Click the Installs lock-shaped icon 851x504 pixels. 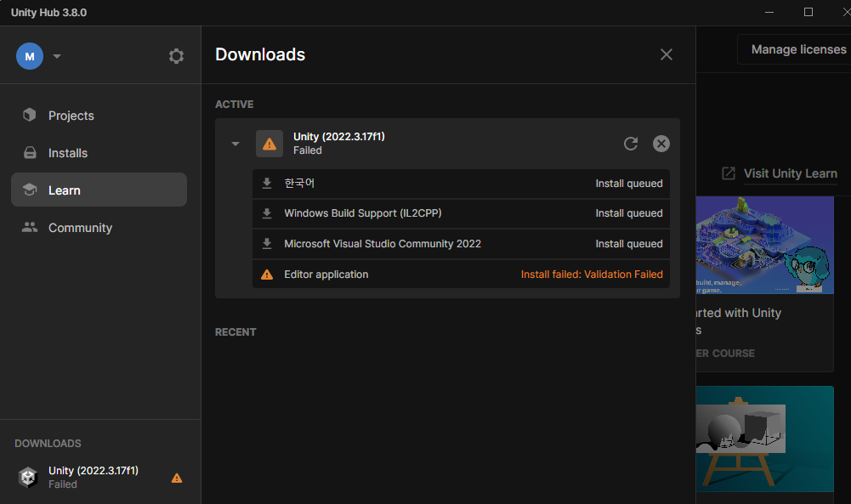tap(30, 152)
